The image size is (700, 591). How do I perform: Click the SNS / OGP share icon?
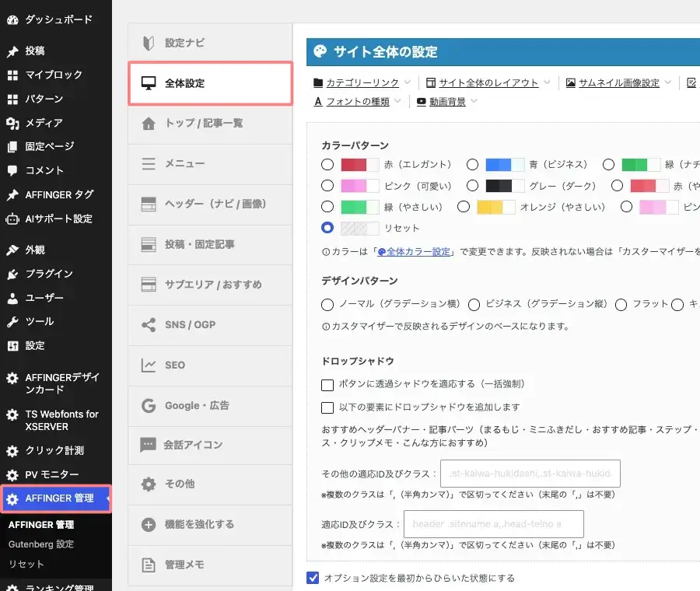point(149,325)
